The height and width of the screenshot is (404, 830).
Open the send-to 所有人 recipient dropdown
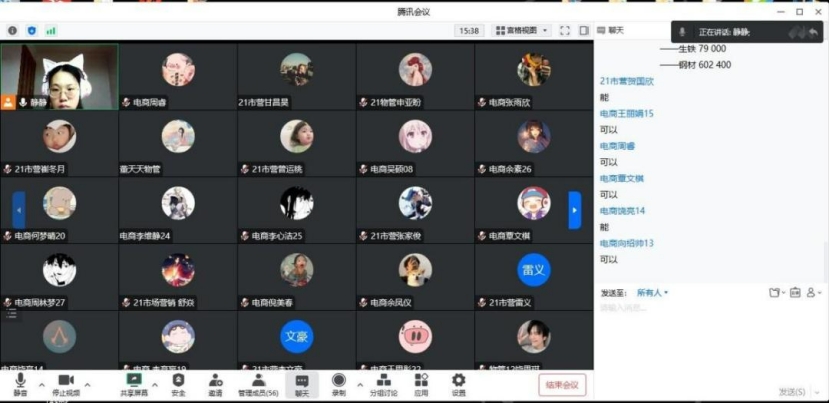(x=652, y=293)
